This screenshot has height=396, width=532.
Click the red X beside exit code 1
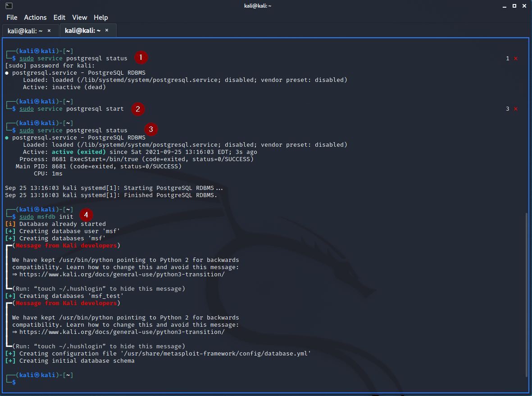click(x=516, y=58)
